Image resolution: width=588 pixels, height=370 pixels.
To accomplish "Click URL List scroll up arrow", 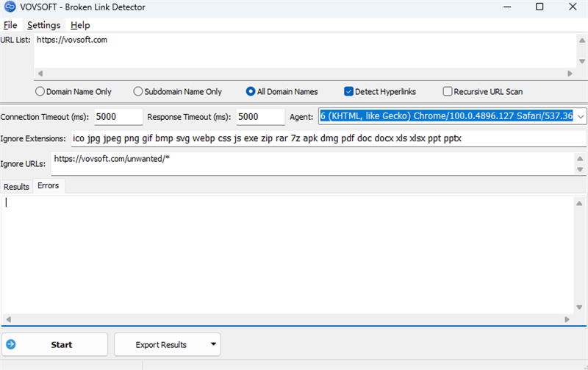I will (582, 40).
